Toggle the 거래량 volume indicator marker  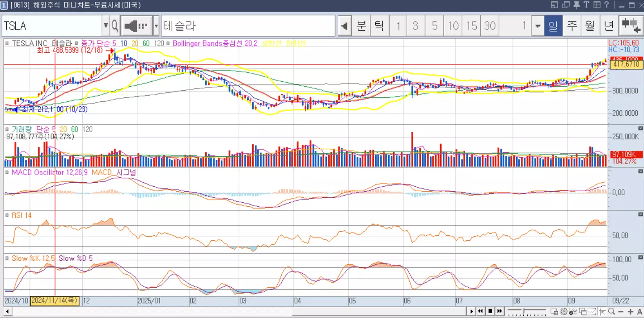click(x=8, y=129)
